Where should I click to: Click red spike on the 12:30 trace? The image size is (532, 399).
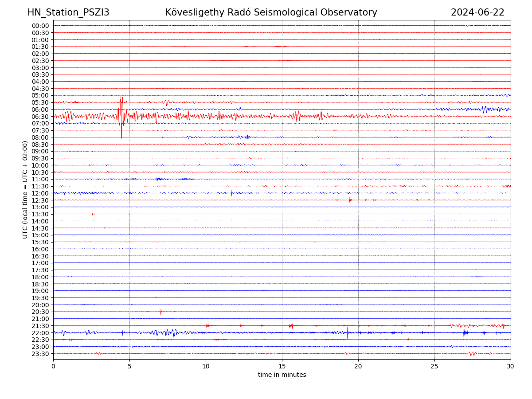pyautogui.click(x=350, y=200)
